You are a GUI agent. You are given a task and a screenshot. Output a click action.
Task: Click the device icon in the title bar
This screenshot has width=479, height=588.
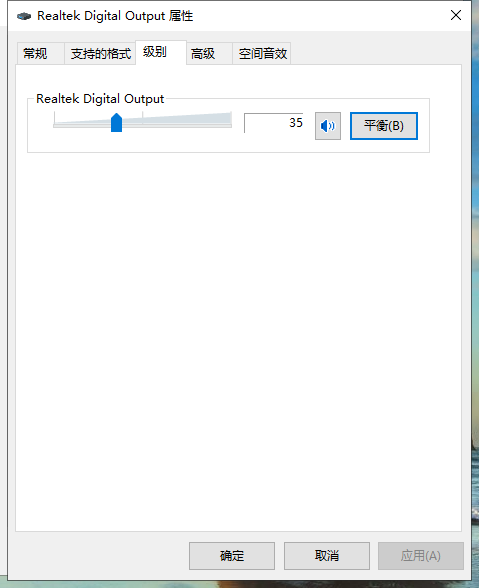click(x=24, y=16)
